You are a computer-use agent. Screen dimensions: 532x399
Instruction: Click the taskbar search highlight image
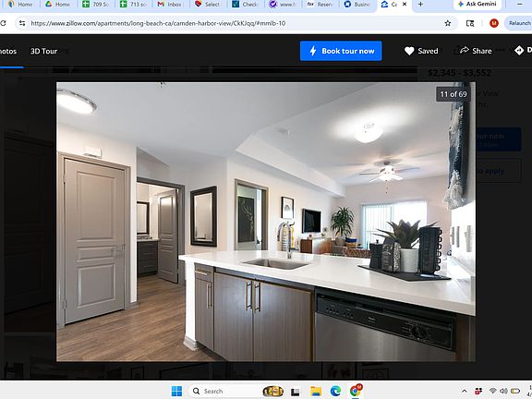coord(272,392)
